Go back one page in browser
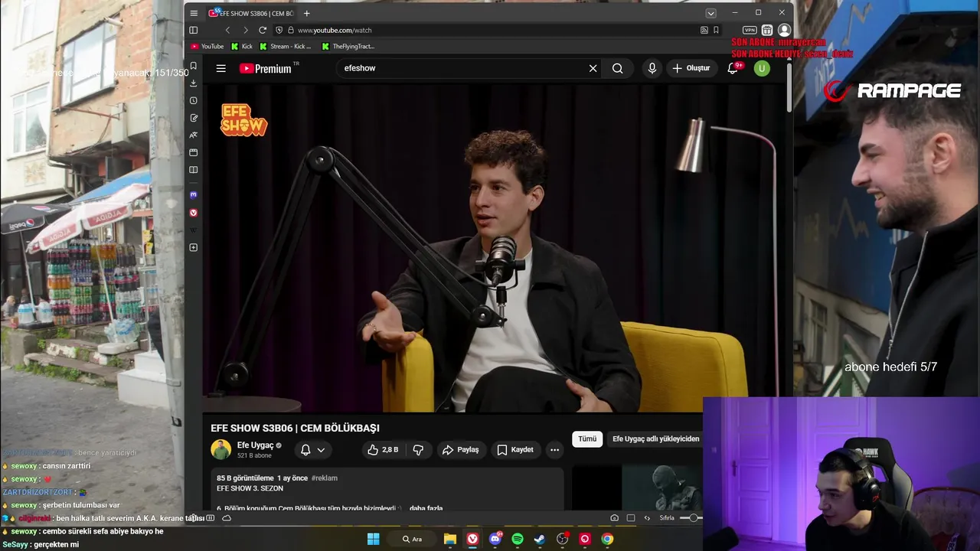Viewport: 980px width, 551px height. [x=227, y=30]
